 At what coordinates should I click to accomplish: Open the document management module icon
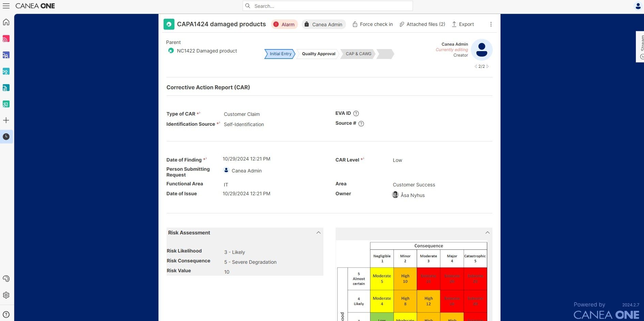[x=6, y=88]
